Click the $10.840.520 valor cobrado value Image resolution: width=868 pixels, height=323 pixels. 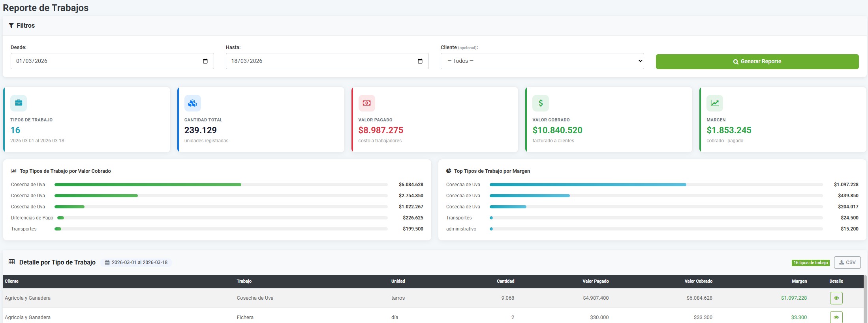(x=557, y=130)
